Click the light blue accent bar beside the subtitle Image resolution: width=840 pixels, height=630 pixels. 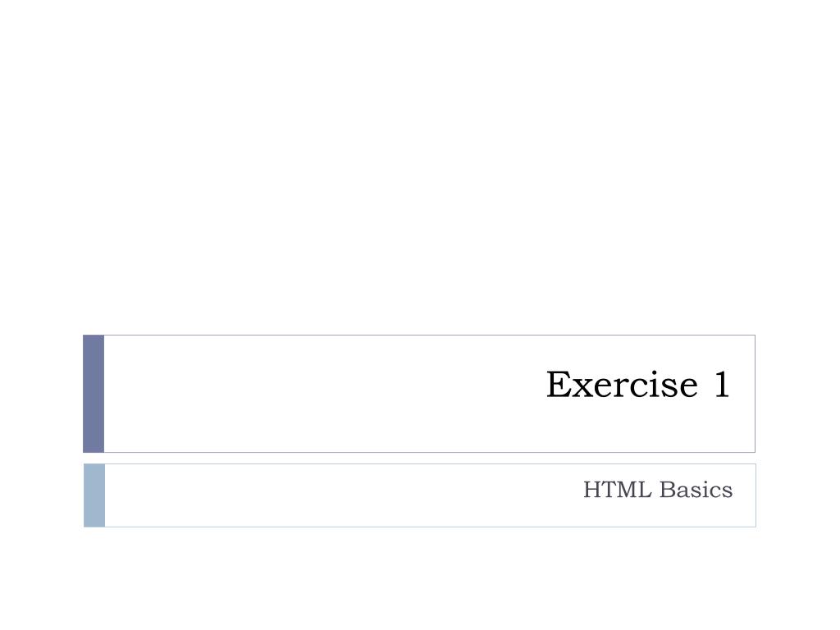pyautogui.click(x=94, y=495)
